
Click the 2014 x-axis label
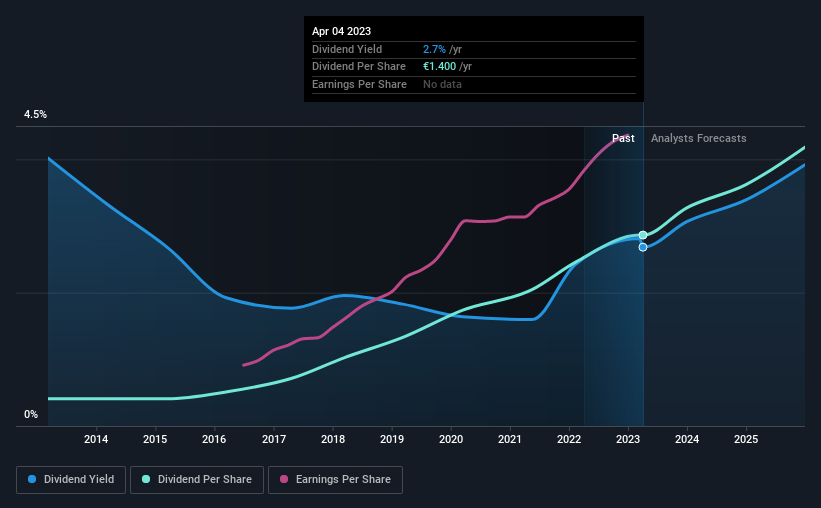click(x=96, y=439)
